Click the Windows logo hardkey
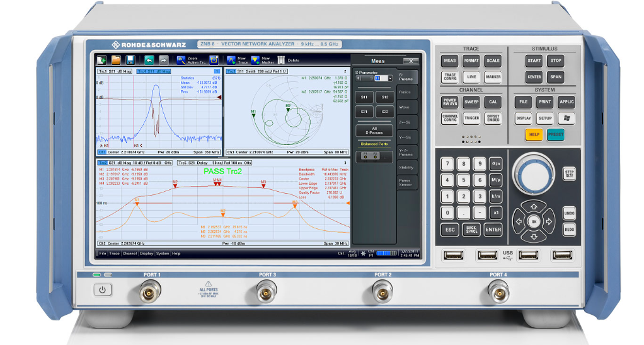This screenshot has height=345, width=644. [x=566, y=119]
